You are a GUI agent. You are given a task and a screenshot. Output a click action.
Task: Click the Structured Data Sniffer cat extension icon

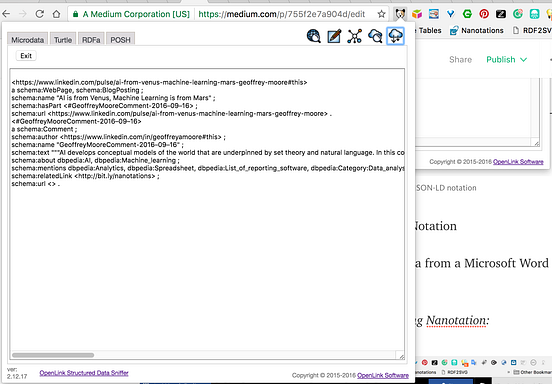coord(400,14)
